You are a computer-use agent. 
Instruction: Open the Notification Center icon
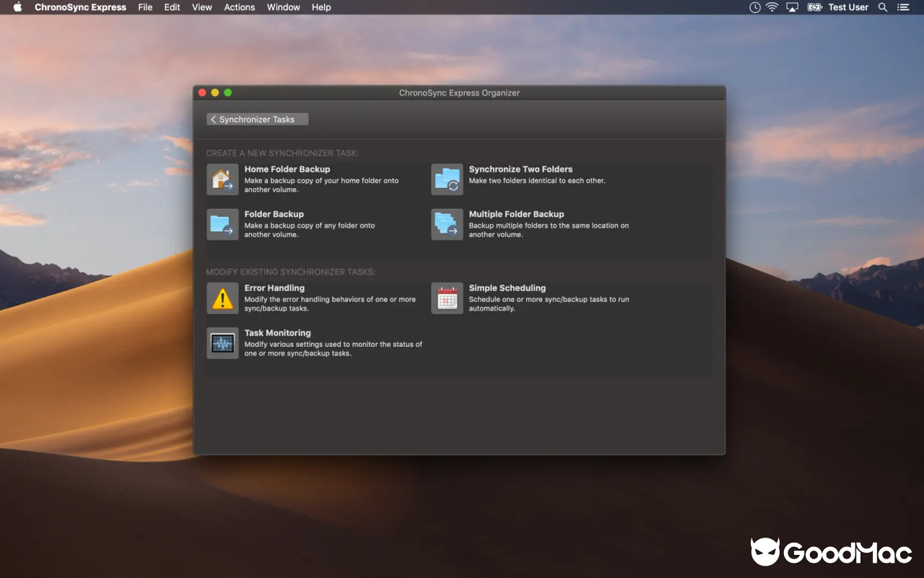point(903,7)
